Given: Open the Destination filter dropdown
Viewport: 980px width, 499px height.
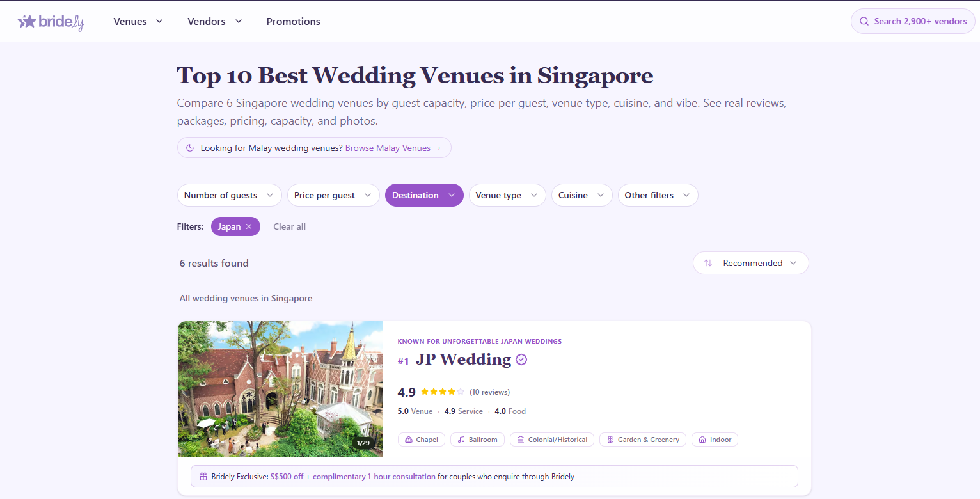Looking at the screenshot, I should pos(424,195).
